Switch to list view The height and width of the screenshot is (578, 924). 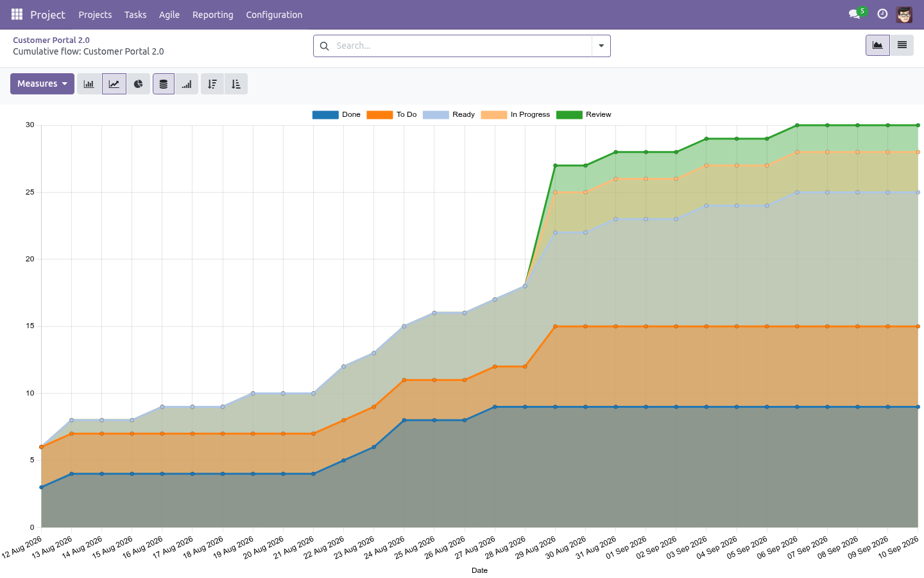pyautogui.click(x=902, y=45)
